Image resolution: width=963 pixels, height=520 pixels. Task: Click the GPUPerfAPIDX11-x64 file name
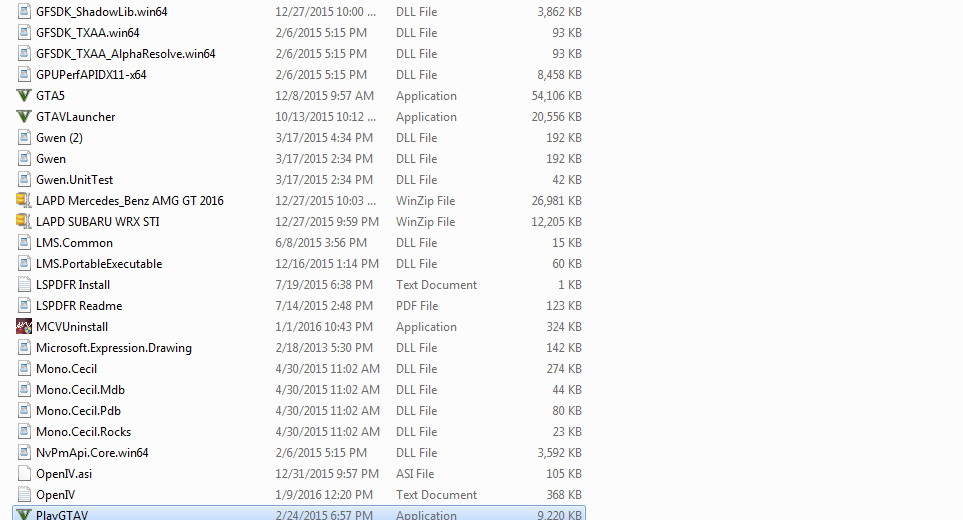pyautogui.click(x=91, y=75)
